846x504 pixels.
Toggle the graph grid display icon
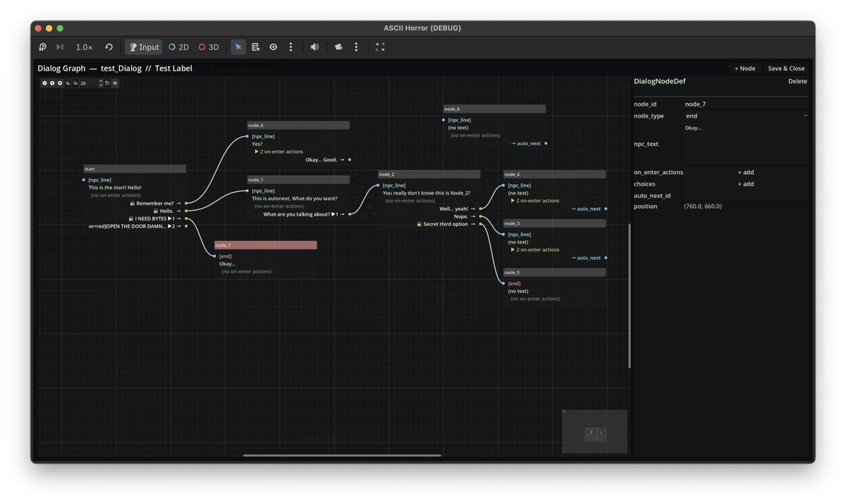[x=68, y=83]
